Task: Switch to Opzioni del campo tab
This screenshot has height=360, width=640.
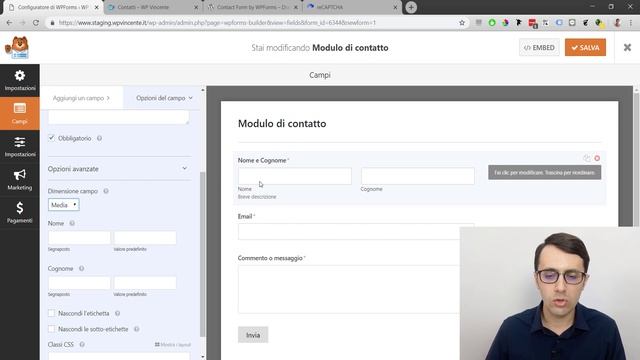Action: pos(164,98)
